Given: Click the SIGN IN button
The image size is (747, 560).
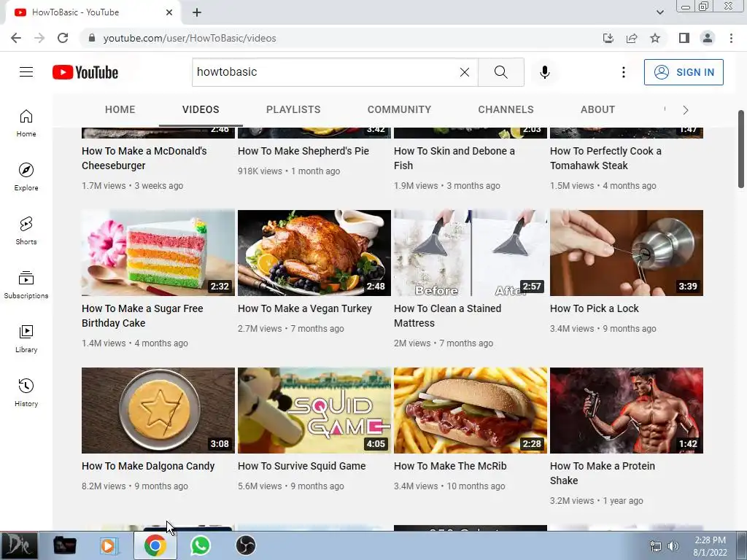Looking at the screenshot, I should tap(684, 72).
